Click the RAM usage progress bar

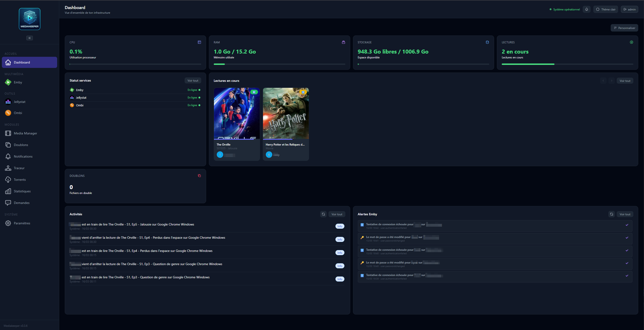click(x=279, y=64)
